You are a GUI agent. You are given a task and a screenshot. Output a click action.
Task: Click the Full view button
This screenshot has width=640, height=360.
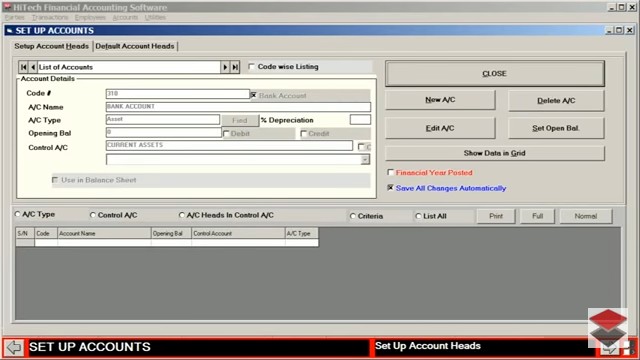538,216
